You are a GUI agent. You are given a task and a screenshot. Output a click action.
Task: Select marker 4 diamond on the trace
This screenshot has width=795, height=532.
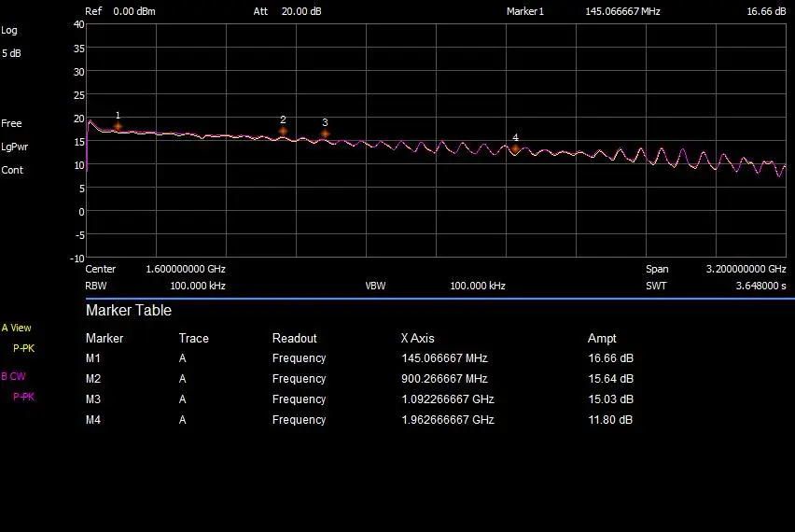[x=515, y=148]
